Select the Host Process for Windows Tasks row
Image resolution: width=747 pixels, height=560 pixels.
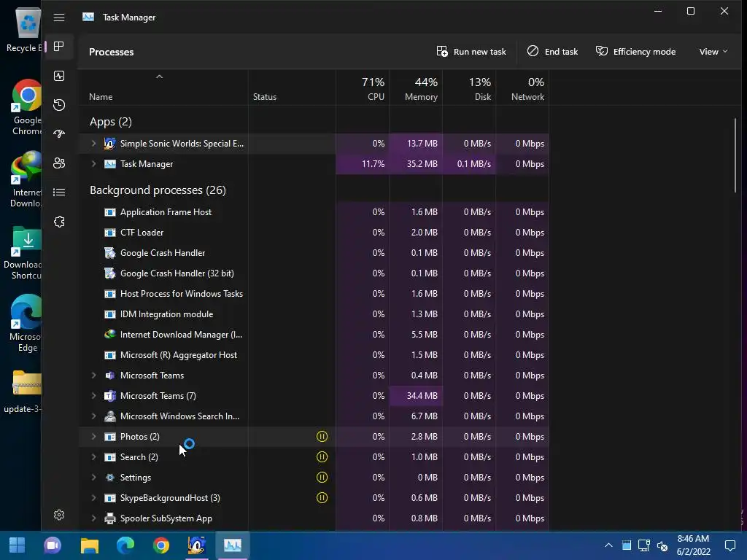(314, 294)
